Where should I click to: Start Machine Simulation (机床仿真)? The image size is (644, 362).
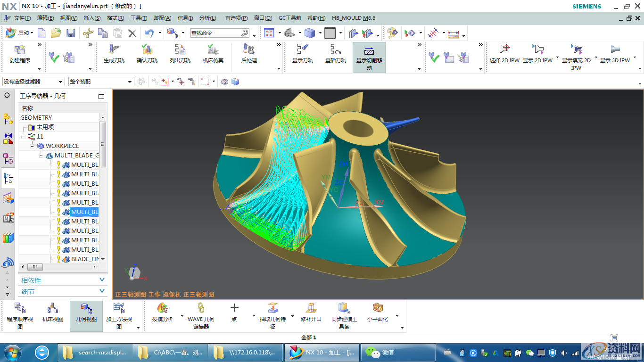pyautogui.click(x=213, y=50)
